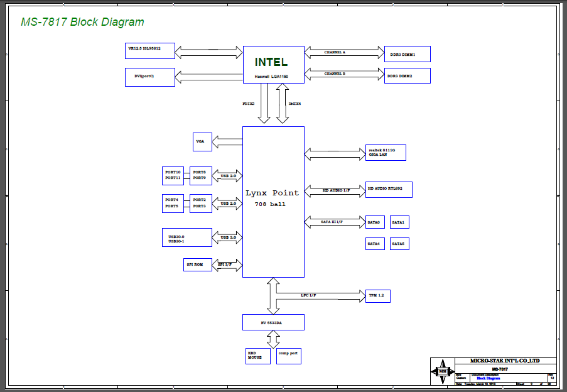Click the 'DMIX4' link label
The width and height of the screenshot is (567, 392).
294,104
